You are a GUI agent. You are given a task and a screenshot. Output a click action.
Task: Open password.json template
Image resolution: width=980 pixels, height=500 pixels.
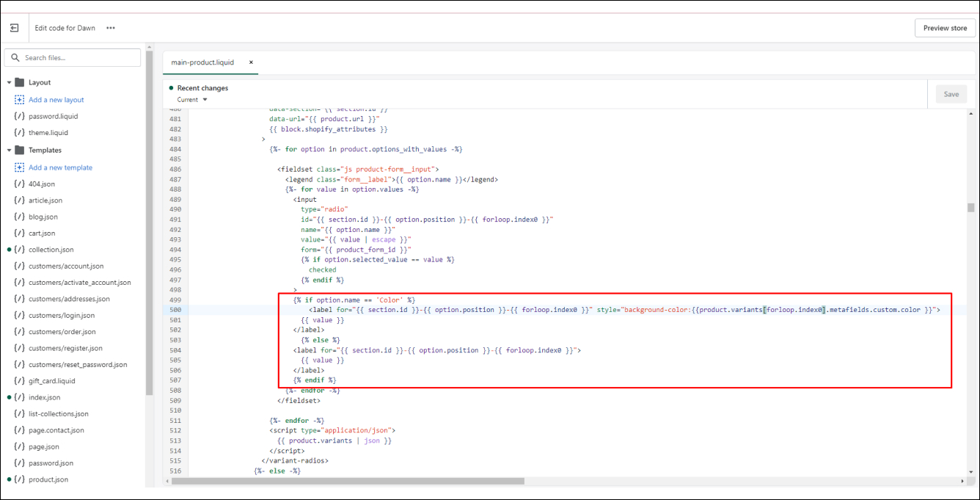coord(51,463)
